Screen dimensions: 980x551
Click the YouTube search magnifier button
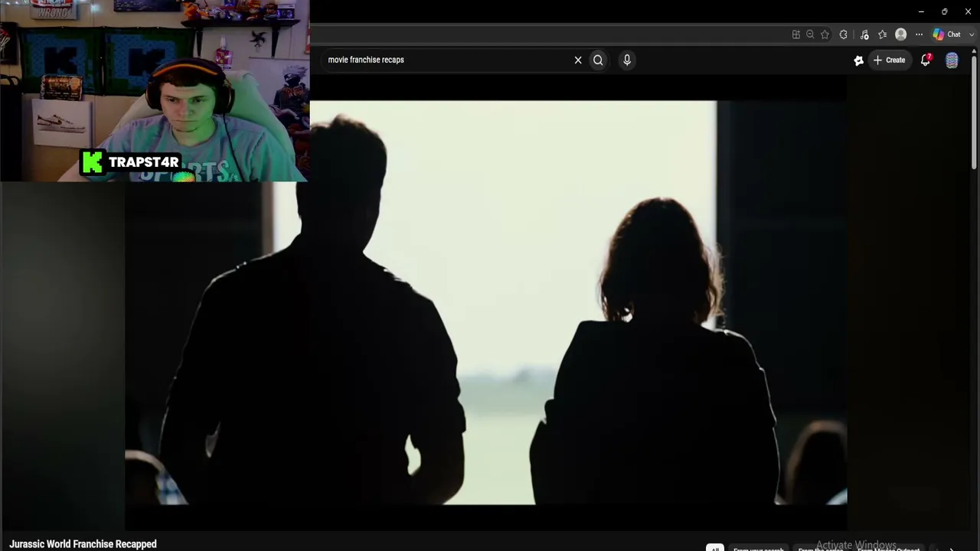pos(598,60)
